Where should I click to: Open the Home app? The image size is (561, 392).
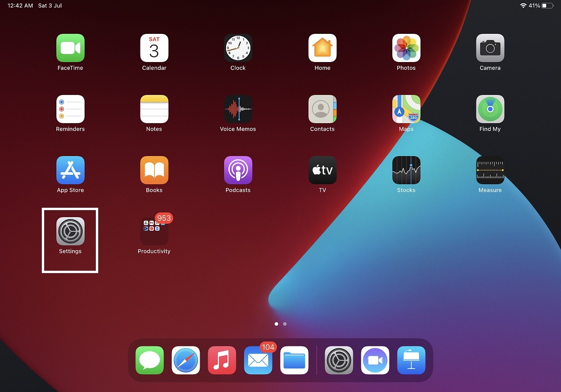322,48
